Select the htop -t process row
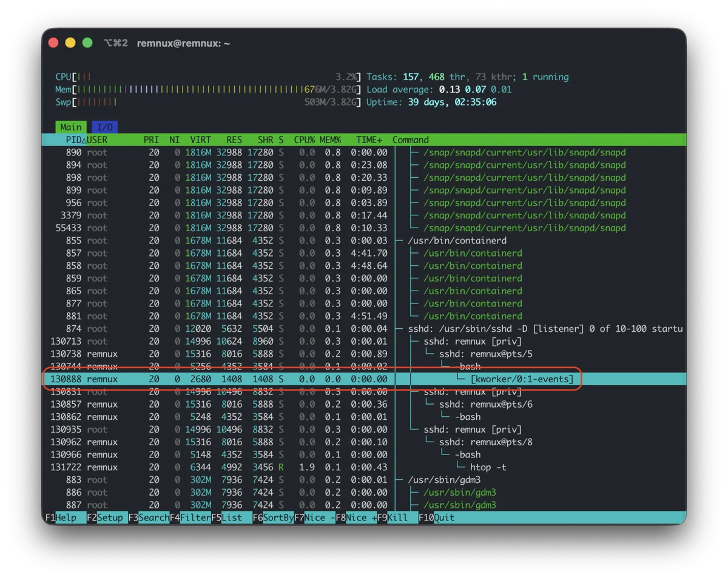The width and height of the screenshot is (728, 580). click(x=364, y=467)
